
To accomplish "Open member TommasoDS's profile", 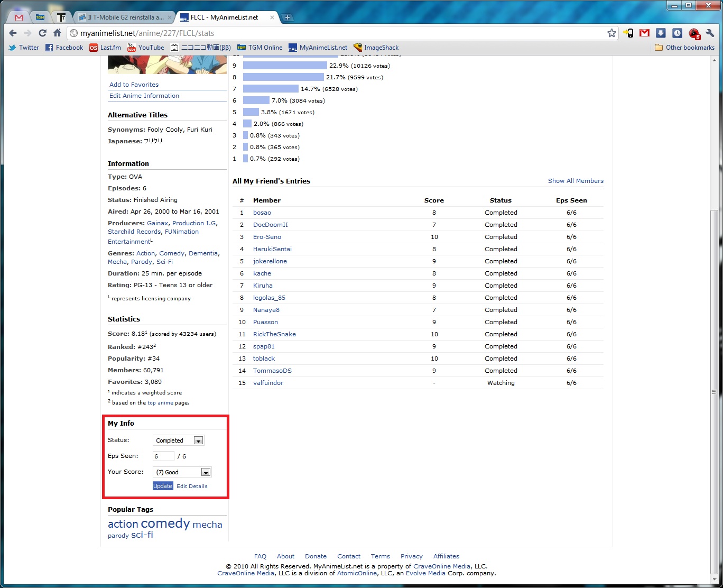I will pos(272,371).
